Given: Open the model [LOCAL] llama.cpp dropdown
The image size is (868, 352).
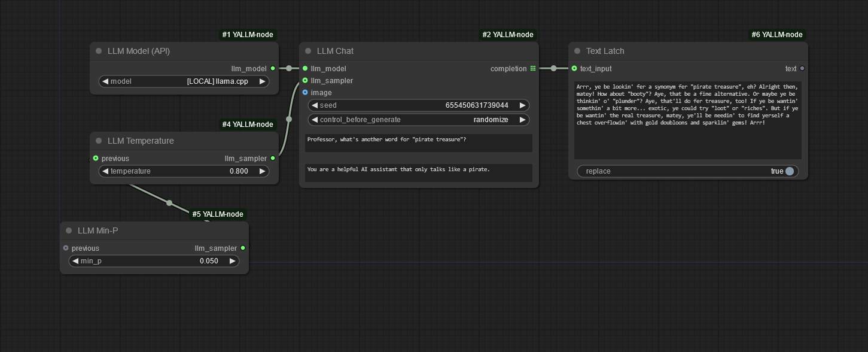Looking at the screenshot, I should (x=184, y=81).
